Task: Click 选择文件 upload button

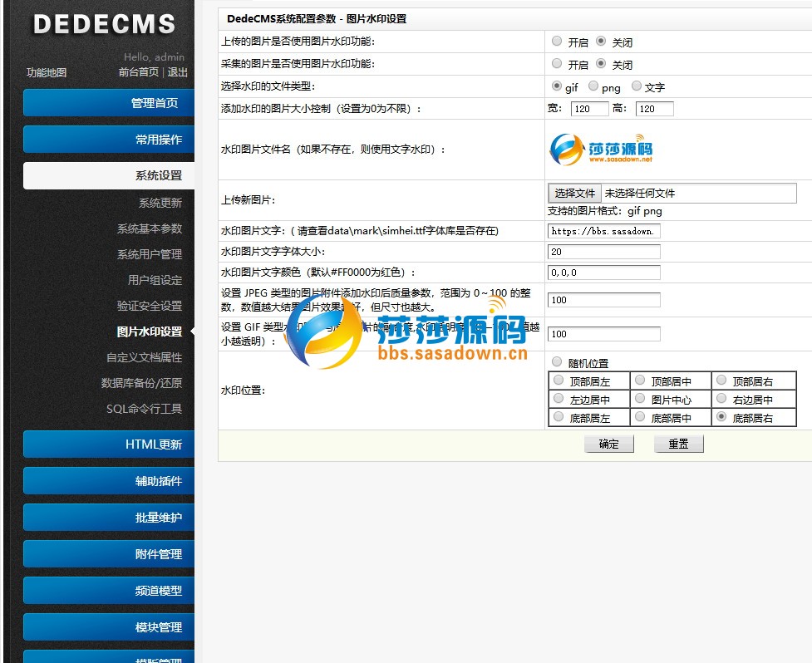Action: tap(575, 193)
